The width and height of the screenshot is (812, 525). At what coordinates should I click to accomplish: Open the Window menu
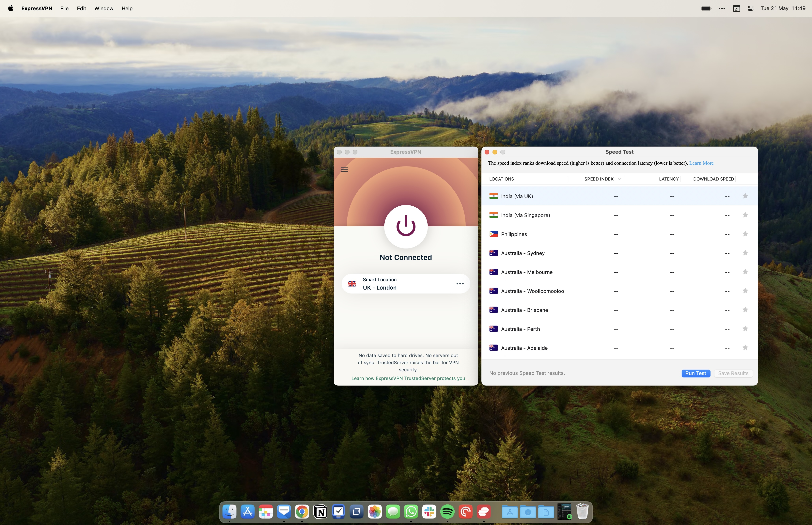point(104,8)
